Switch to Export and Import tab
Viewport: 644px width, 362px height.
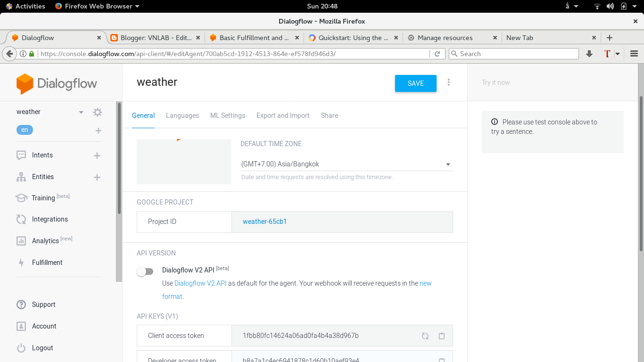click(x=283, y=115)
